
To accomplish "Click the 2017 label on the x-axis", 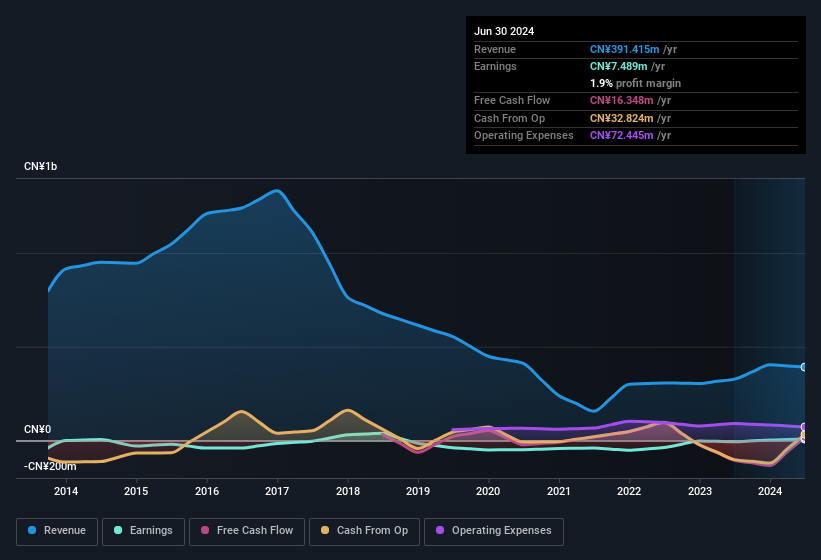I will pos(277,491).
